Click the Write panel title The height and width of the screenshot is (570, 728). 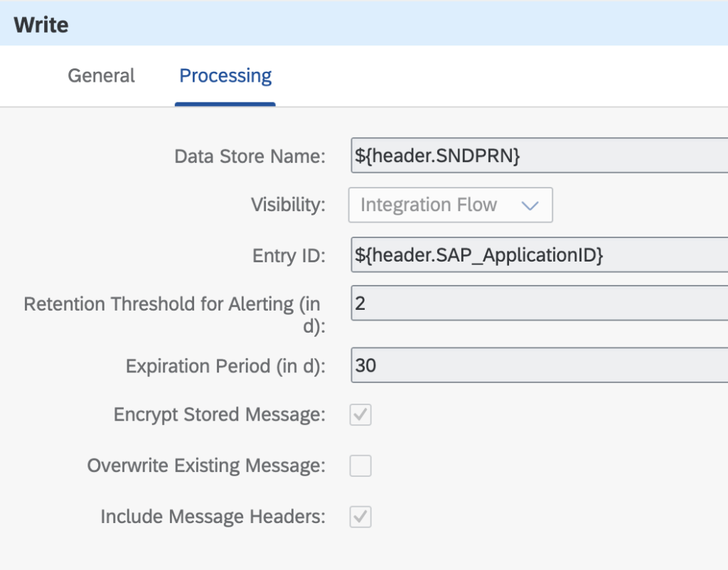pos(41,25)
